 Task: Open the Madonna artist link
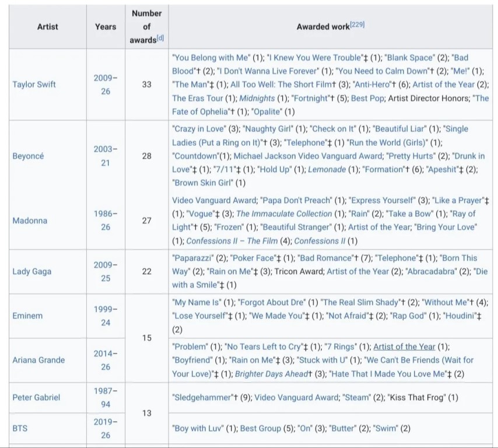[x=30, y=220]
